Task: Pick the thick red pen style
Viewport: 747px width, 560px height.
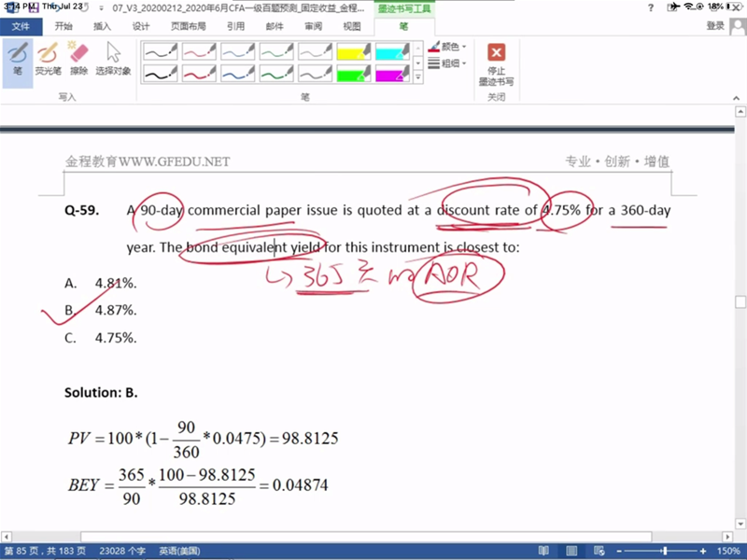Action: click(x=199, y=74)
